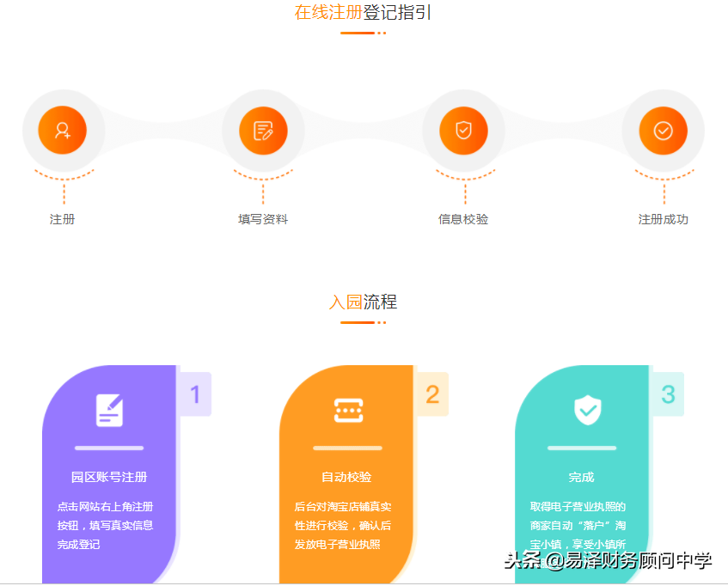Click the 在线注册登记指引 heading
Image resolution: width=728 pixels, height=586 pixels.
click(363, 13)
